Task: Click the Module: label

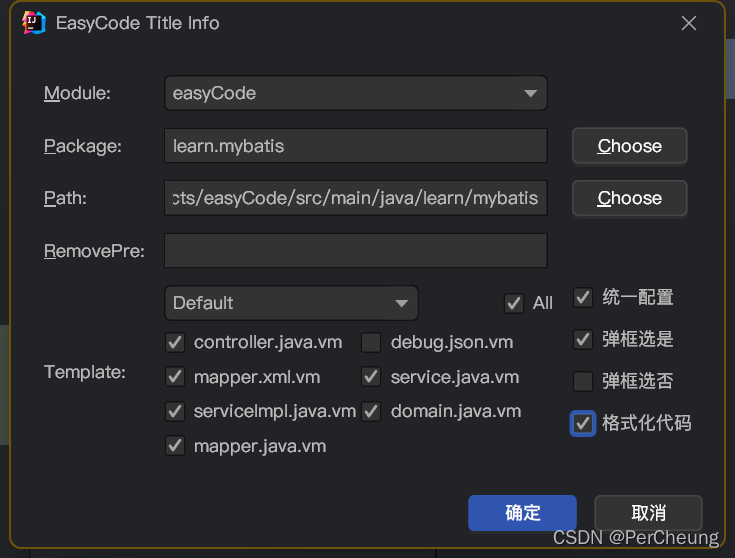Action: pyautogui.click(x=77, y=93)
